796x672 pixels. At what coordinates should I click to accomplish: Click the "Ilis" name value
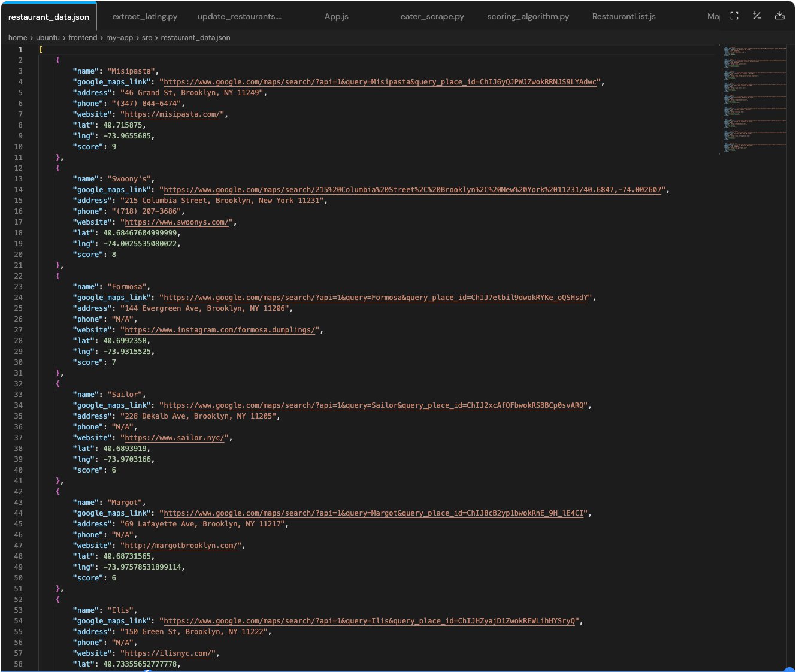tap(120, 610)
